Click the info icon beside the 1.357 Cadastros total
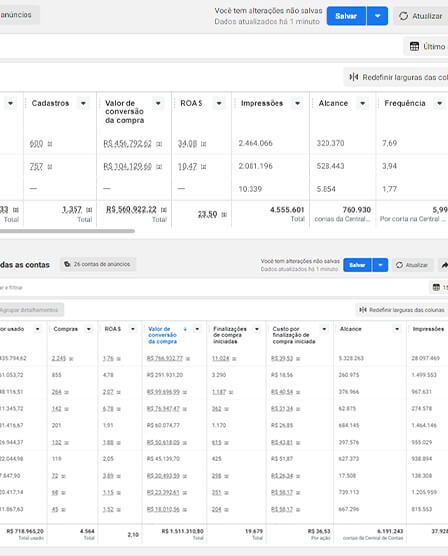Image resolution: width=448 pixels, height=556 pixels. click(89, 210)
